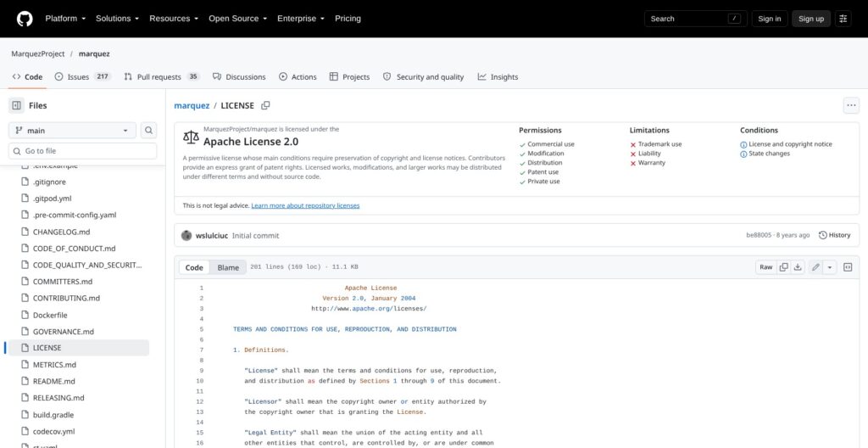
Task: Expand the Platform menu
Action: click(x=65, y=19)
